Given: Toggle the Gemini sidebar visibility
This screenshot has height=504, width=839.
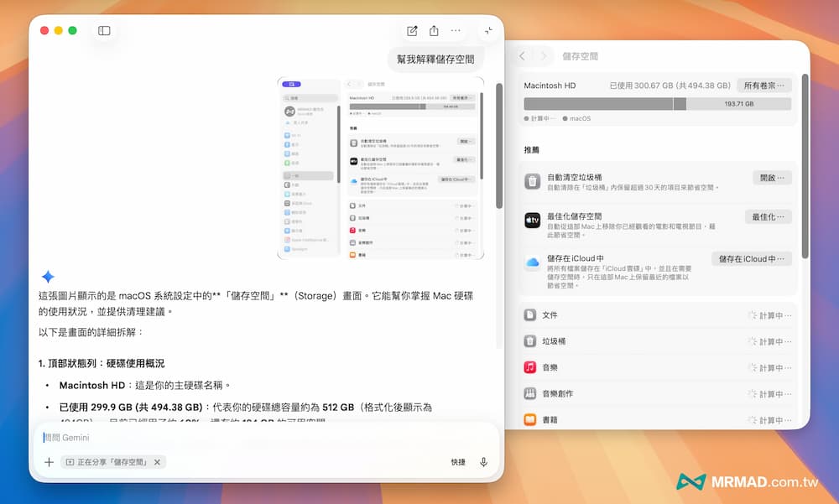Looking at the screenshot, I should tap(103, 30).
